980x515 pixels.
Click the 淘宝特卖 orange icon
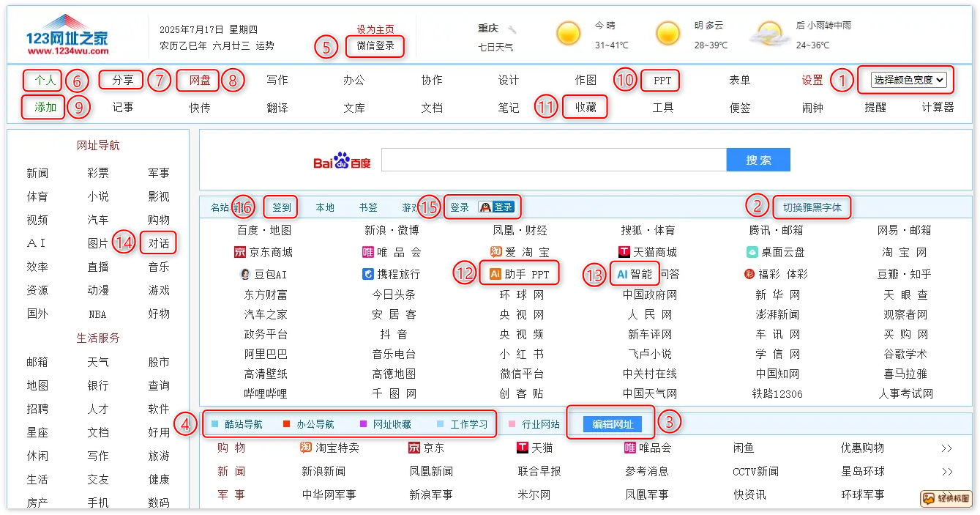tap(306, 448)
